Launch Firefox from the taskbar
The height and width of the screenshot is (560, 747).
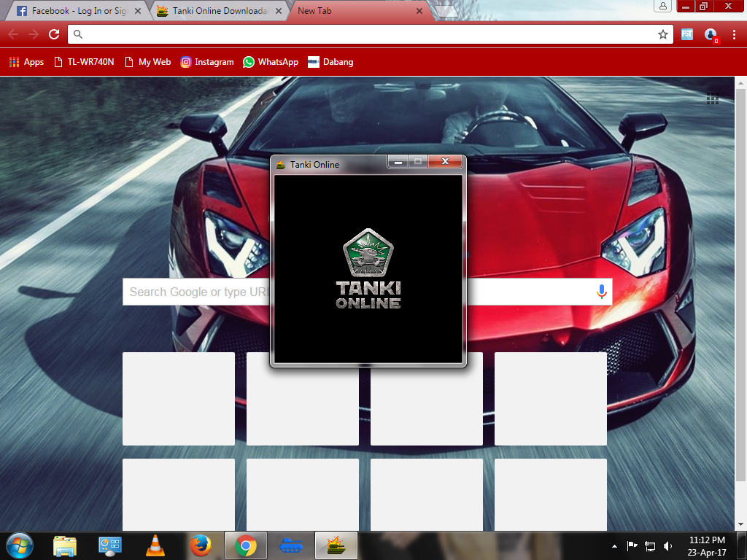coord(200,545)
